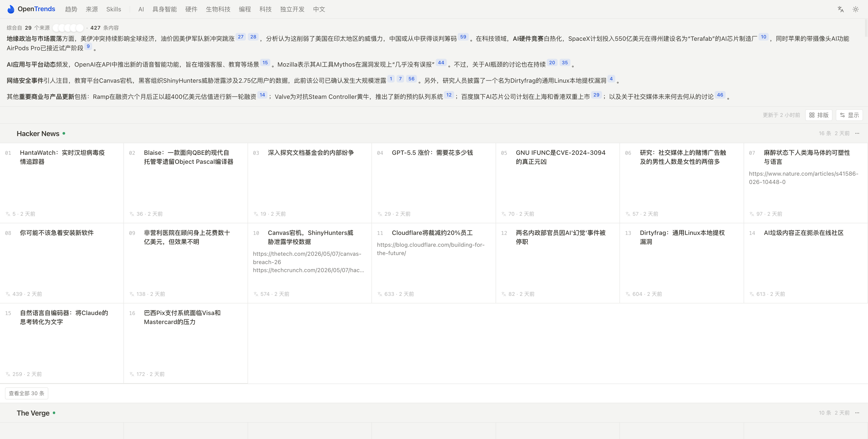
Task: Click translate icon on GNU IFUNC card
Action: (x=504, y=214)
